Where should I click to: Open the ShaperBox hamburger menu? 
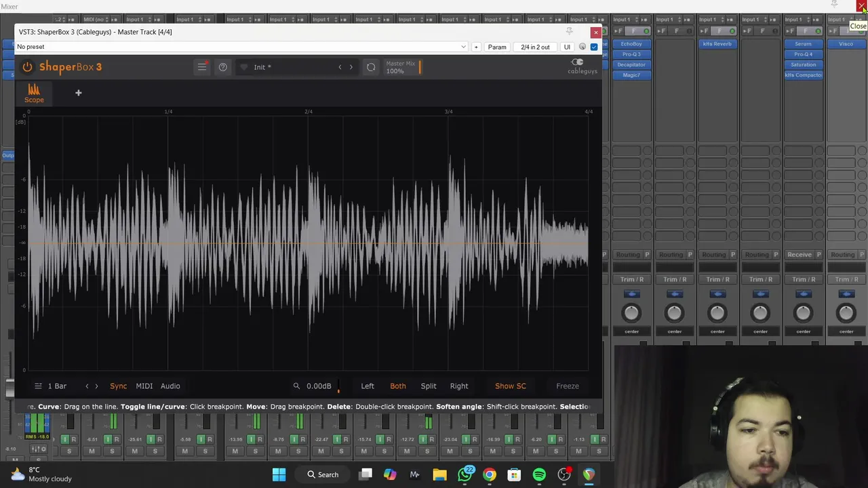(201, 67)
